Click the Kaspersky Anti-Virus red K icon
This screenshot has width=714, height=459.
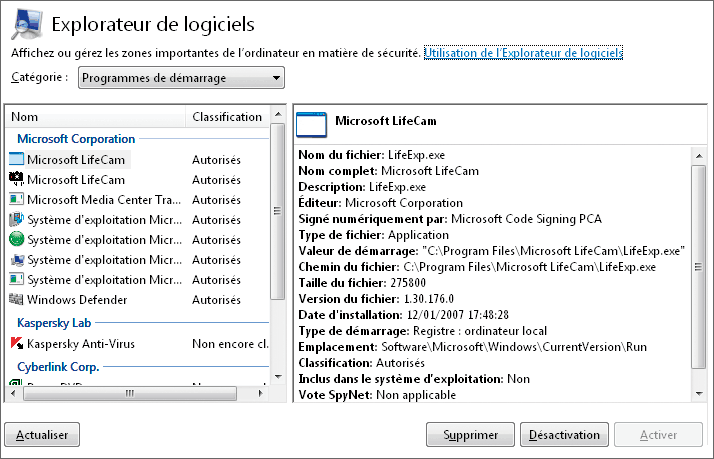(16, 343)
